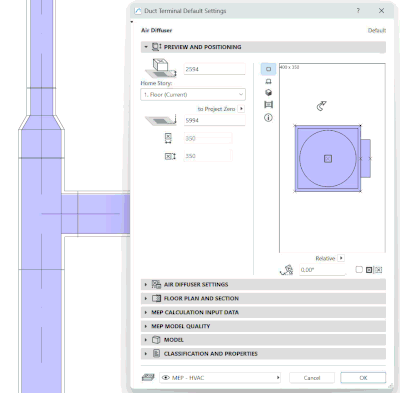The width and height of the screenshot is (400, 393).
Task: Open the object info icon
Action: click(268, 117)
